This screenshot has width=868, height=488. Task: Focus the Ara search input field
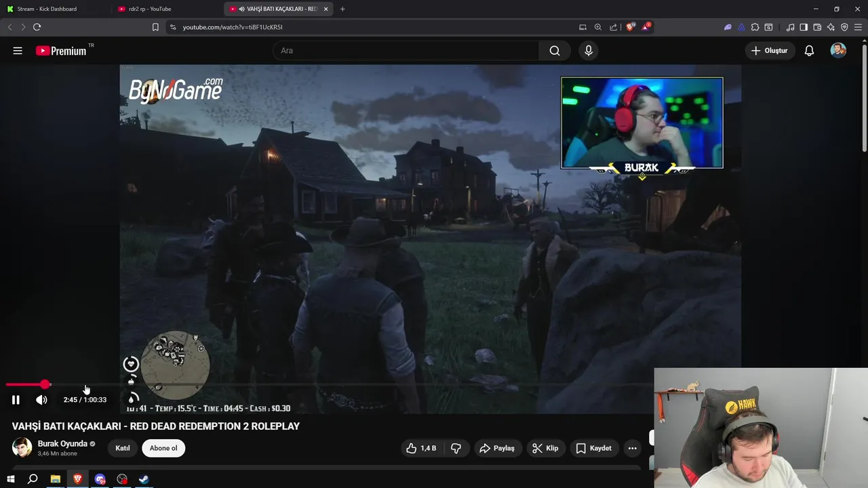coord(406,51)
